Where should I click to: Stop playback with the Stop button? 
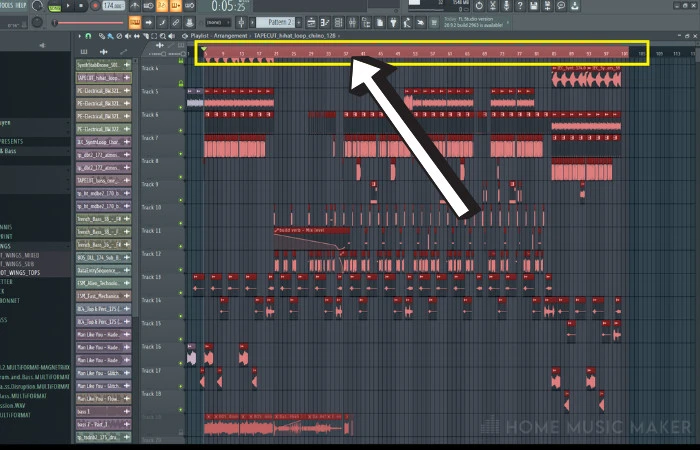click(x=81, y=6)
